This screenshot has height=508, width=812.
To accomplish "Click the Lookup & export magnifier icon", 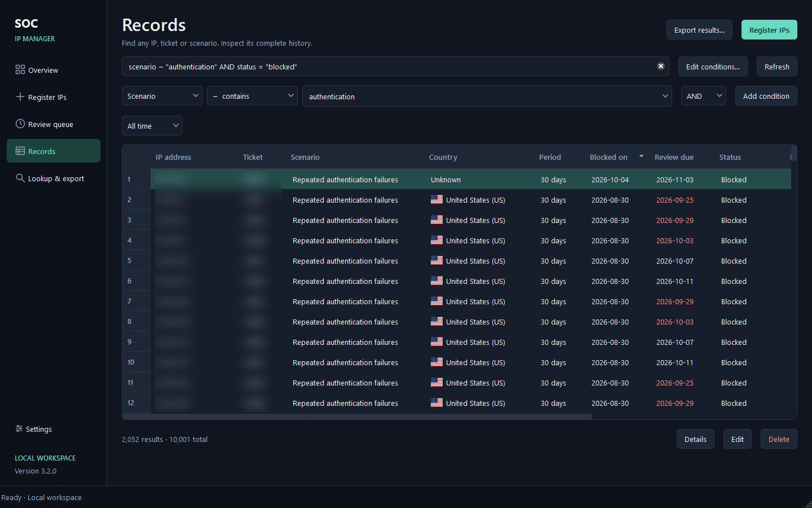I will (x=20, y=178).
